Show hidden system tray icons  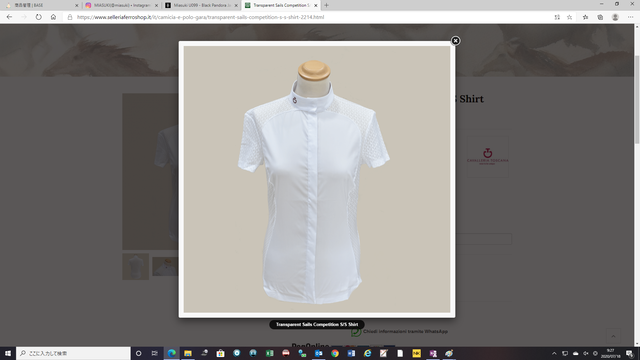pyautogui.click(x=554, y=353)
